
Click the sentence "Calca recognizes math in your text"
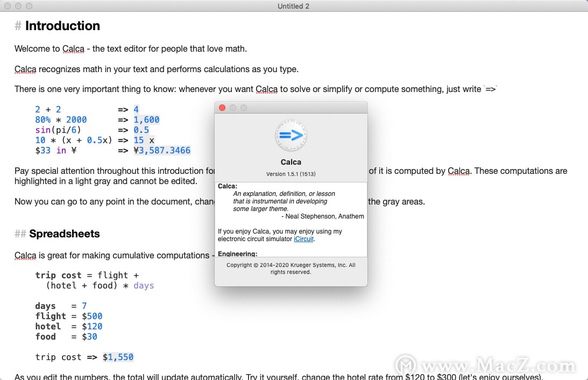(157, 69)
